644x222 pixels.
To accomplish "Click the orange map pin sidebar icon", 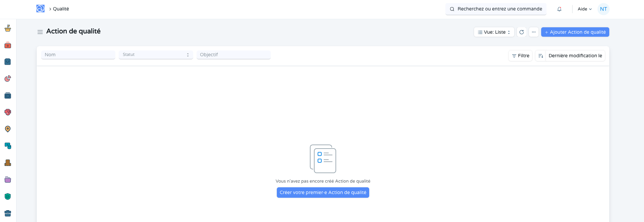I will point(8,129).
